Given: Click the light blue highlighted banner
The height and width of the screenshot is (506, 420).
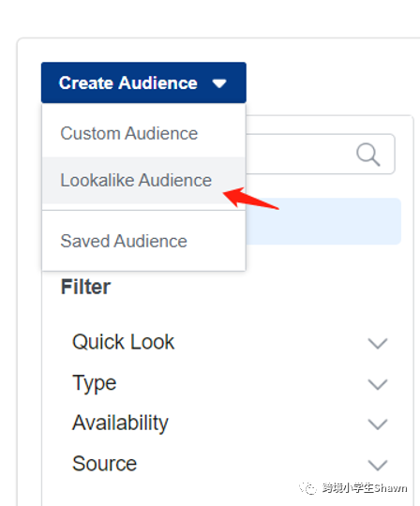Looking at the screenshot, I should (323, 221).
